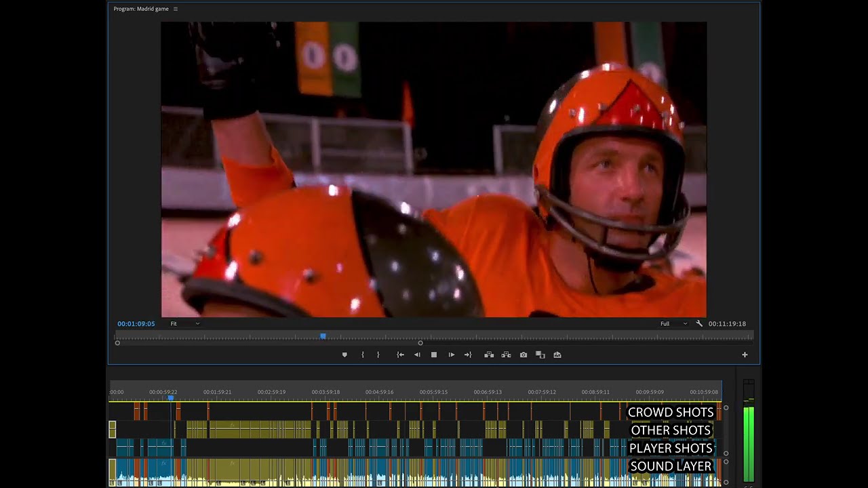The image size is (868, 488).
Task: Click 00:00:59:22 on the timeline ruler
Action: coord(163,392)
